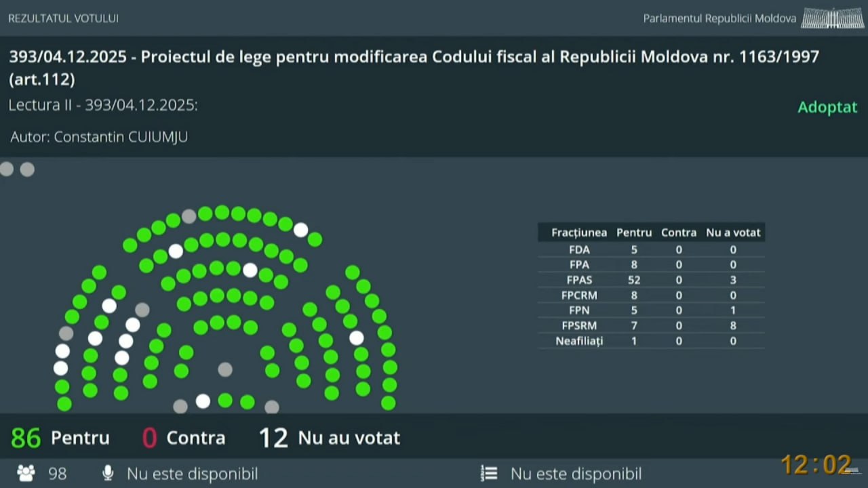Select the green "Adoptat" status label
This screenshot has width=868, height=488.
tap(827, 107)
